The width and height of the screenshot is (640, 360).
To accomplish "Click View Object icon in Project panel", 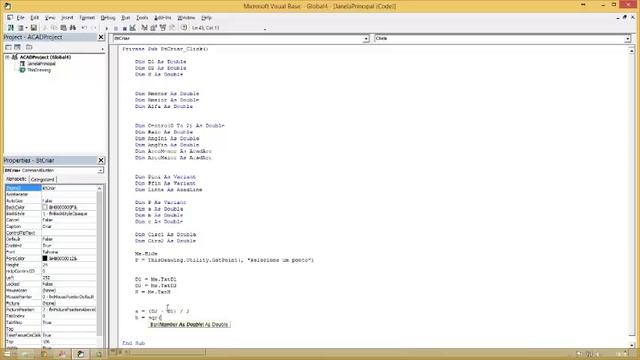I will [x=18, y=47].
